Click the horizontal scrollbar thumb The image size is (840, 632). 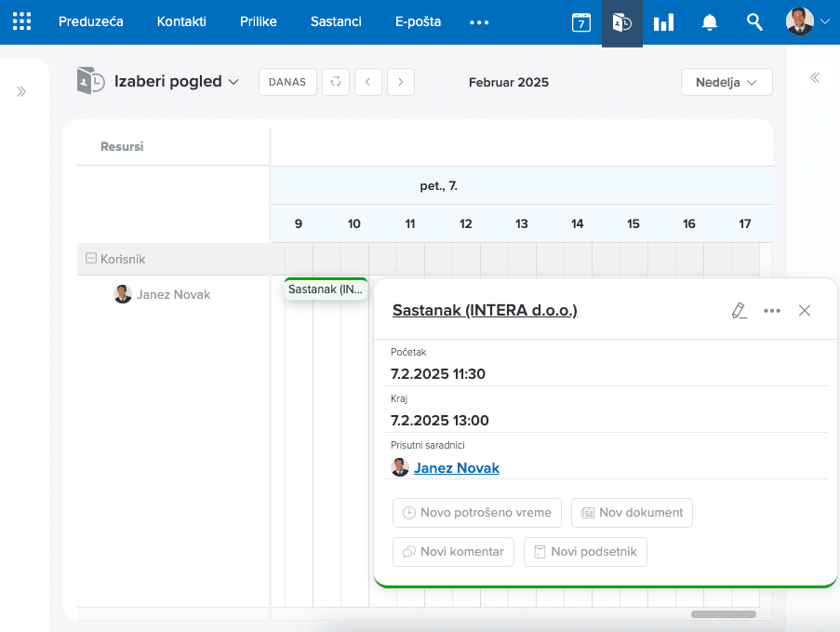723,614
